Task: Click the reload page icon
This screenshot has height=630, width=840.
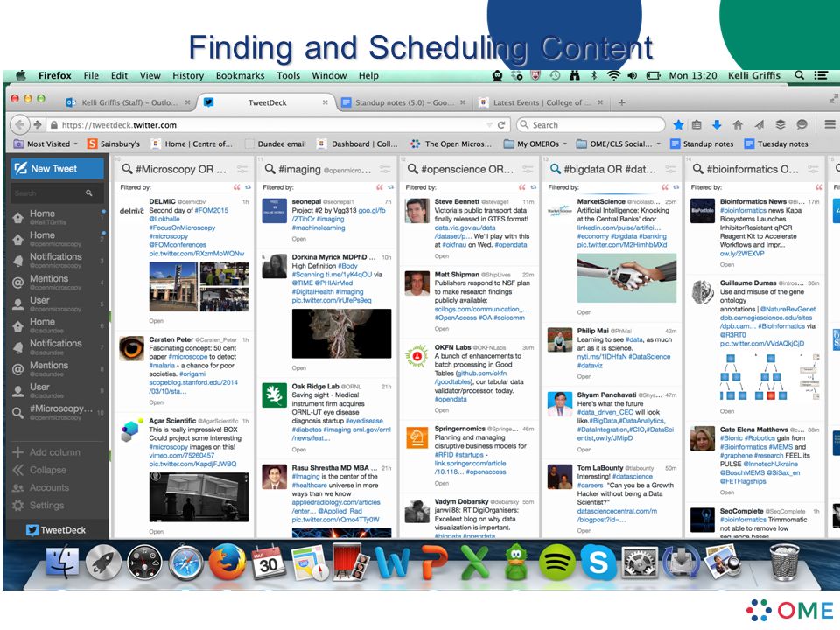Action: point(501,125)
